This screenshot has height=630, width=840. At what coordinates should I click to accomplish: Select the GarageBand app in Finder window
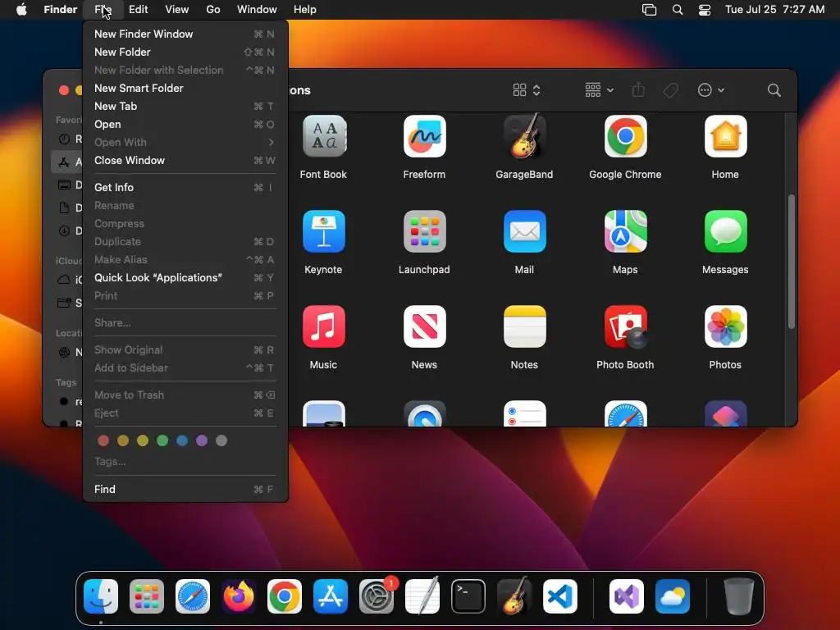click(524, 136)
